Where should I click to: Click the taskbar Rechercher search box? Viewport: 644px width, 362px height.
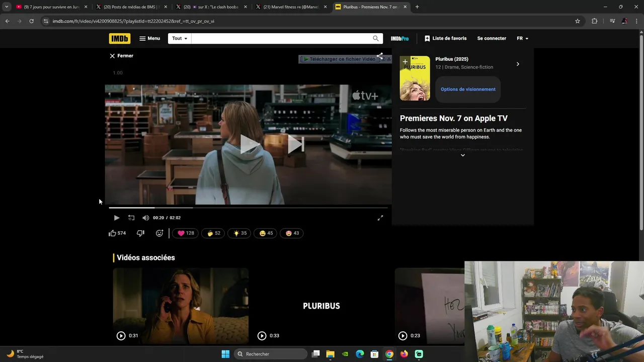coord(271,354)
